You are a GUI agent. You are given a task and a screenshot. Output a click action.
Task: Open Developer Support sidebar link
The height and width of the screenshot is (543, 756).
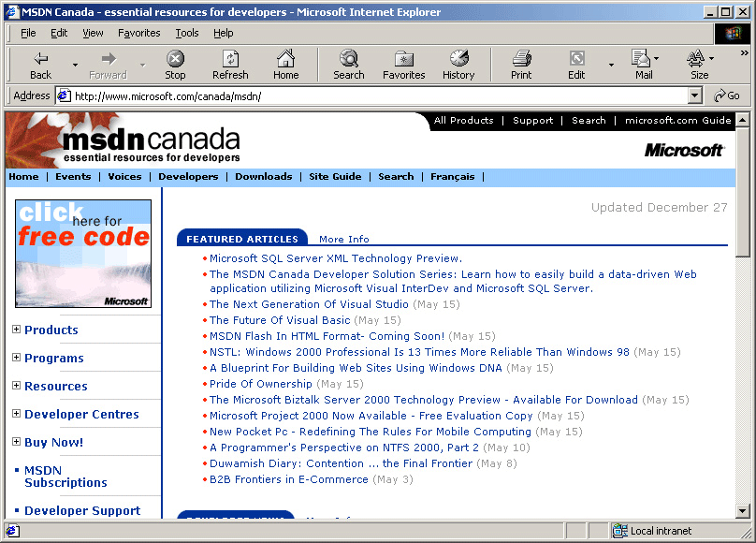(82, 510)
